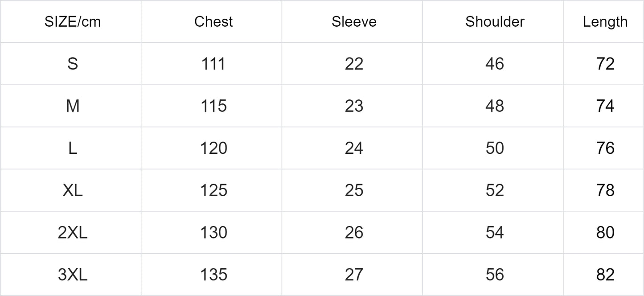Select the Shoulder column header
Viewport: 644px width, 296px height.
(495, 22)
